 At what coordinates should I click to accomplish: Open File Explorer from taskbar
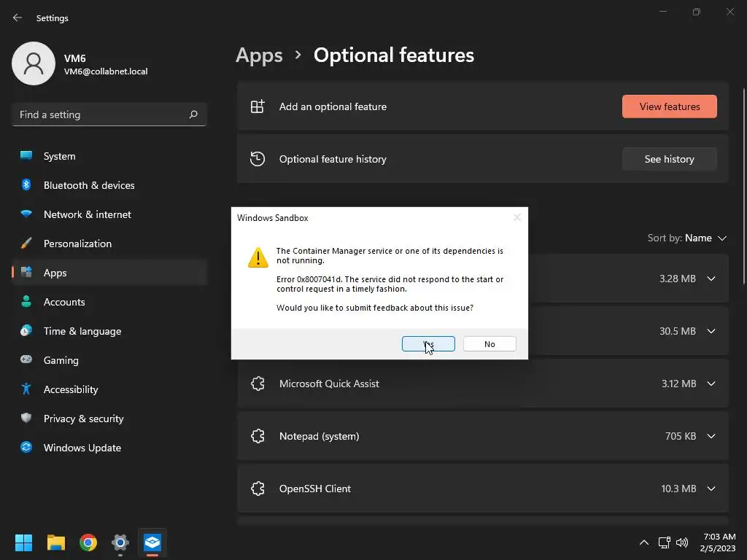tap(56, 542)
